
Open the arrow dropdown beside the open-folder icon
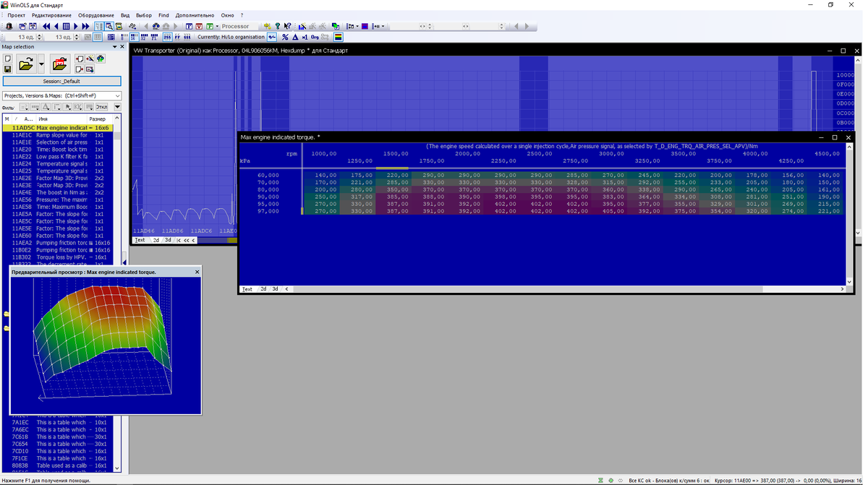(41, 64)
